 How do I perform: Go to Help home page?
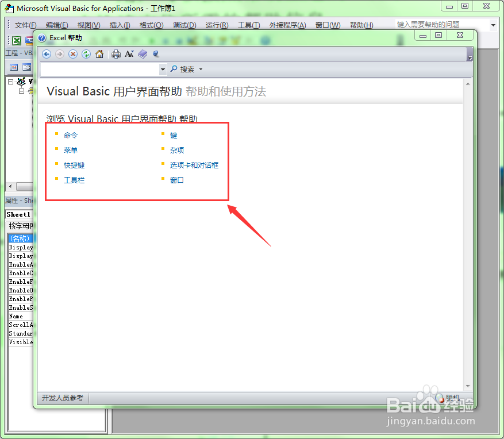99,54
